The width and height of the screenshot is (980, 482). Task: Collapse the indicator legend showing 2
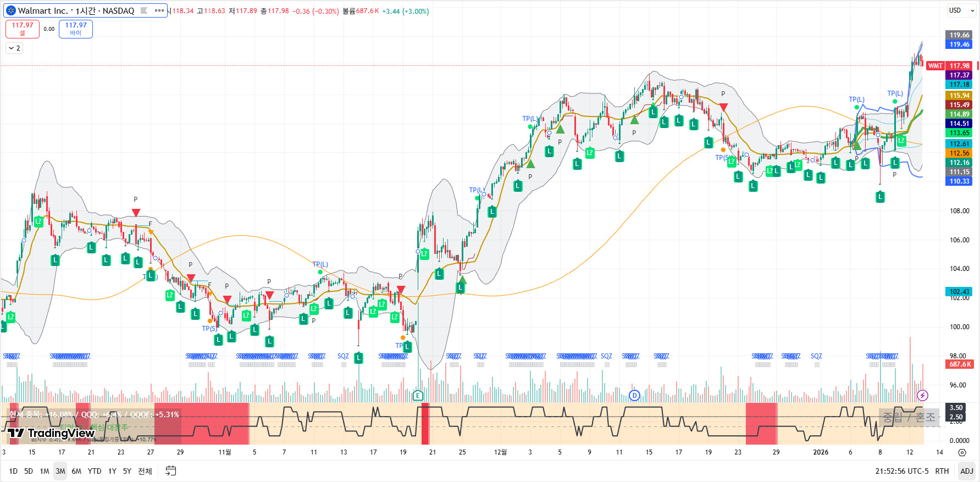(x=14, y=48)
